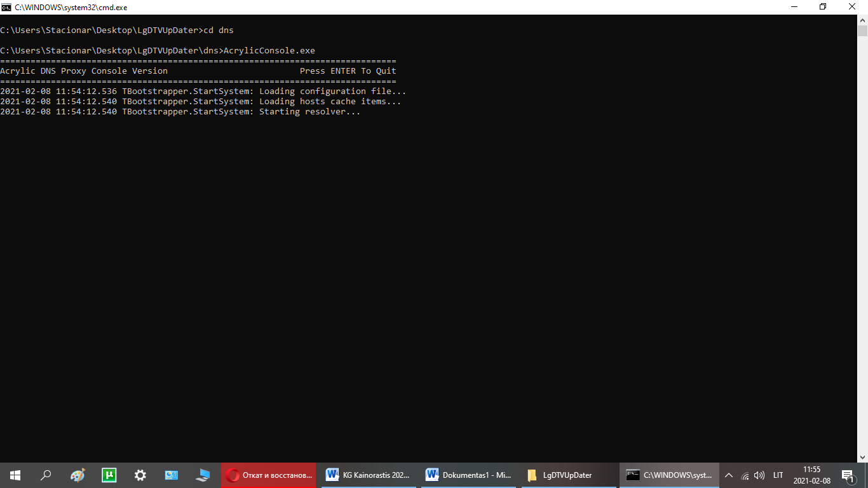868x488 pixels.
Task: Click the speaker volume tray icon
Action: [759, 475]
